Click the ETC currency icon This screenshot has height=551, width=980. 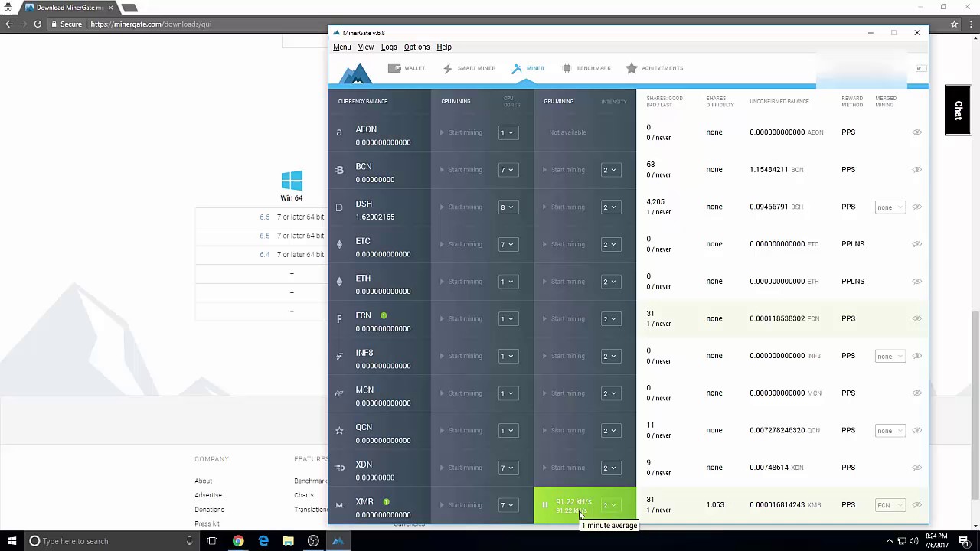tap(339, 244)
